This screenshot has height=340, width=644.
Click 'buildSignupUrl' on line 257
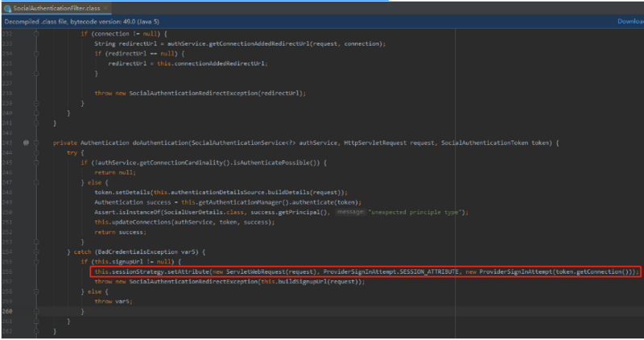[x=302, y=282]
